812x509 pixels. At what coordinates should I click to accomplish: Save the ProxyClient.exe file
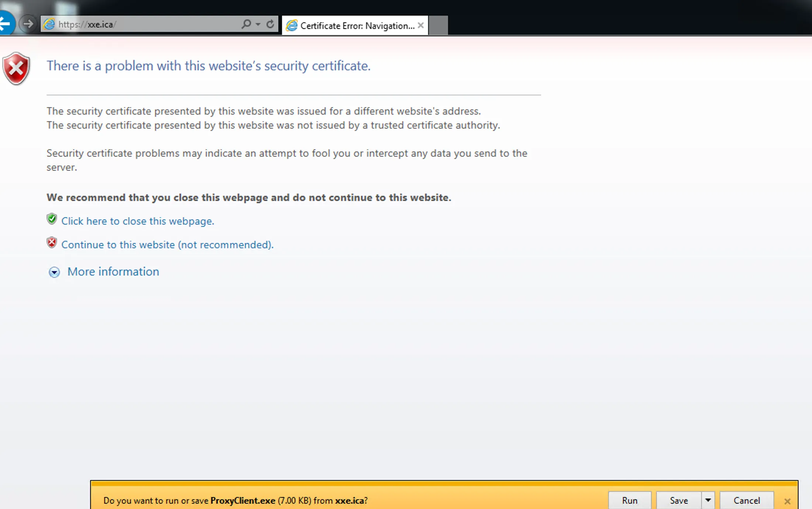[678, 500]
